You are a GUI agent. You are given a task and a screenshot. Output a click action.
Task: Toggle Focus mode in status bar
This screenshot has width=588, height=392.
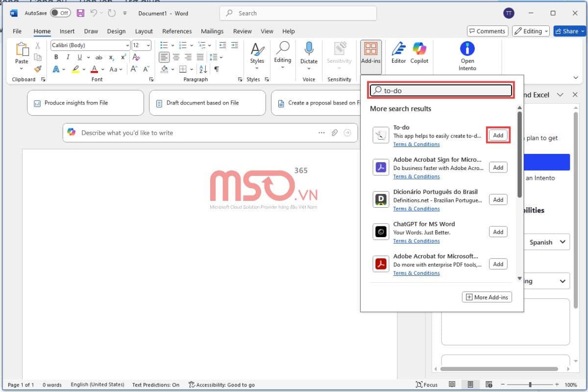click(x=426, y=385)
